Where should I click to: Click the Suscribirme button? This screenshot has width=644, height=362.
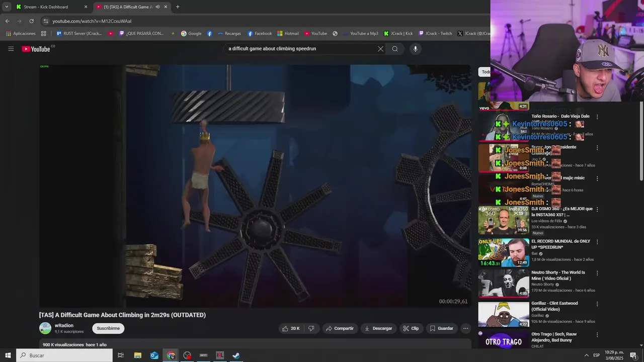108,328
